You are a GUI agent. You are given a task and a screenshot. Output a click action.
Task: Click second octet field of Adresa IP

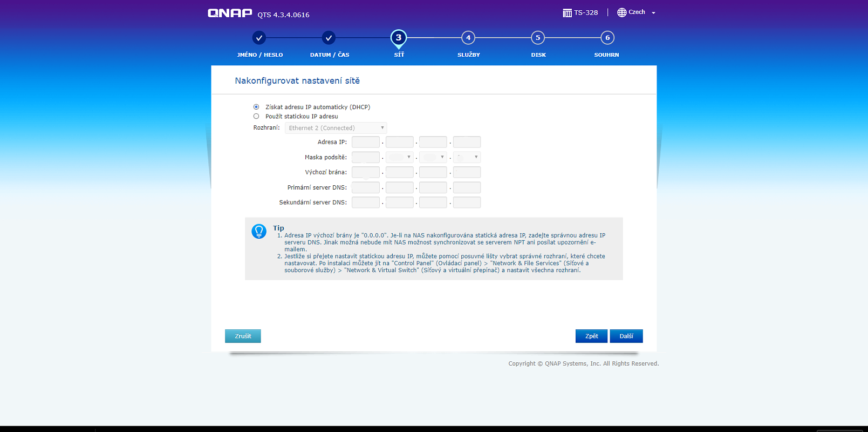pyautogui.click(x=400, y=142)
